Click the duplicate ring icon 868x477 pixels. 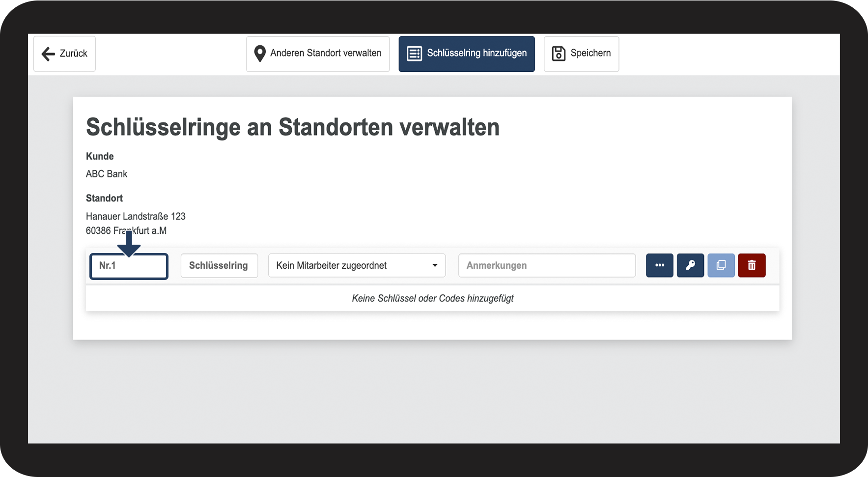tap(721, 265)
